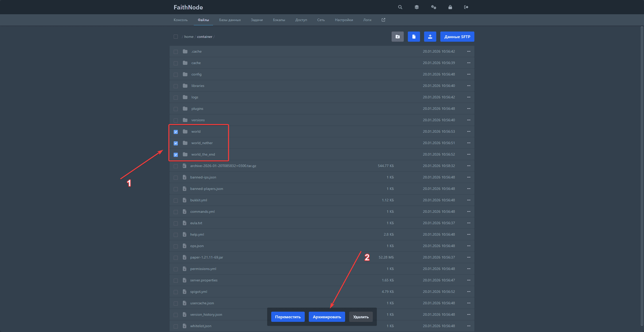This screenshot has width=644, height=332.
Task: Switch to the Консоль tab
Action: click(181, 20)
